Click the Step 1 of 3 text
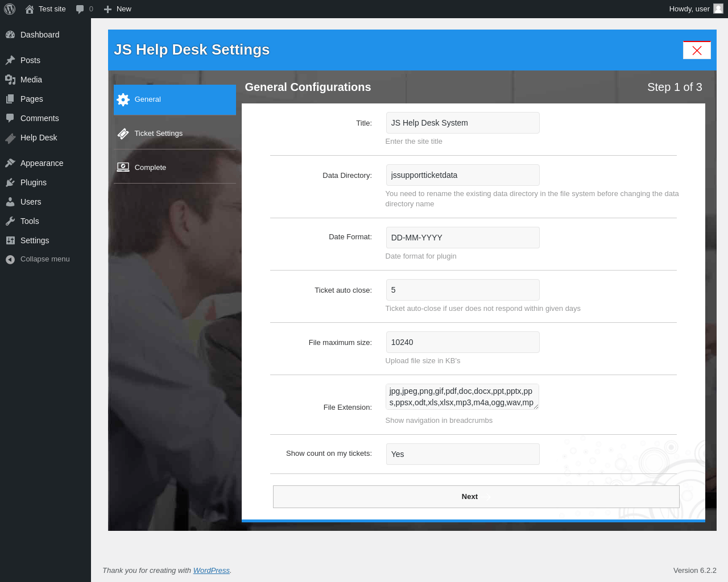The width and height of the screenshot is (728, 582). (675, 87)
